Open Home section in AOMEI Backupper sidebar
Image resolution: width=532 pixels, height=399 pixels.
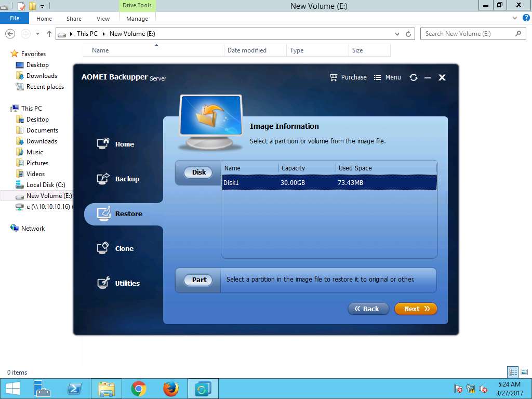[116, 144]
